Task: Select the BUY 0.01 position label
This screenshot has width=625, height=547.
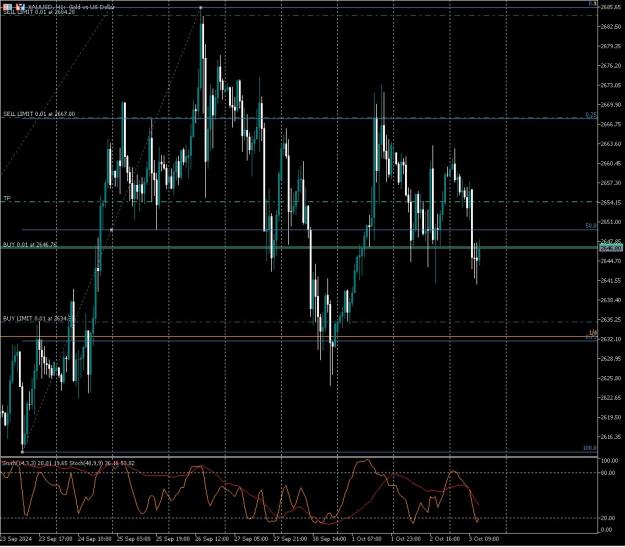Action: (30, 245)
